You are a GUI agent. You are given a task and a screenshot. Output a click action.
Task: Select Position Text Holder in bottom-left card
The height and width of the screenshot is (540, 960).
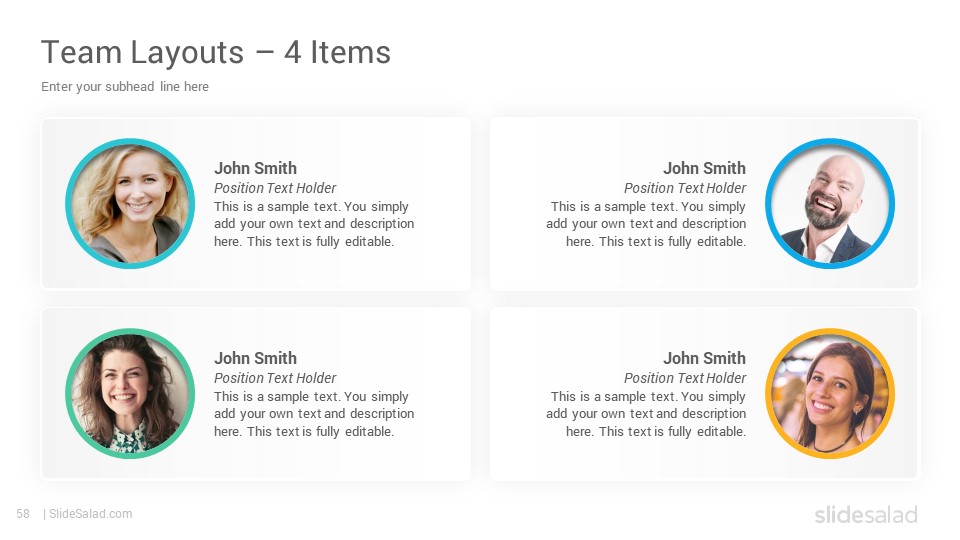tap(275, 378)
